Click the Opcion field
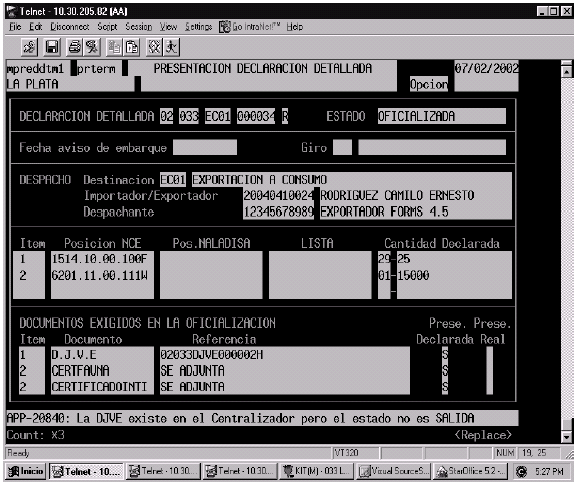 429,84
